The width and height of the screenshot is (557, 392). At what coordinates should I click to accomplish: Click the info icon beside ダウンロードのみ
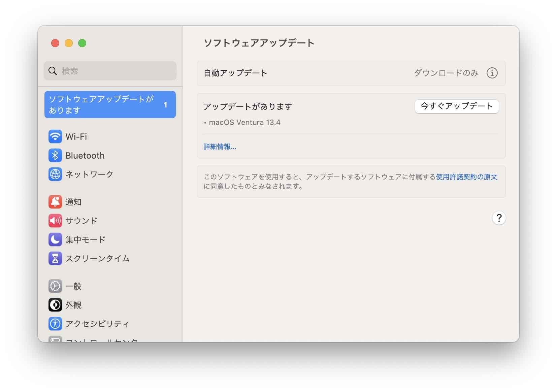click(492, 73)
